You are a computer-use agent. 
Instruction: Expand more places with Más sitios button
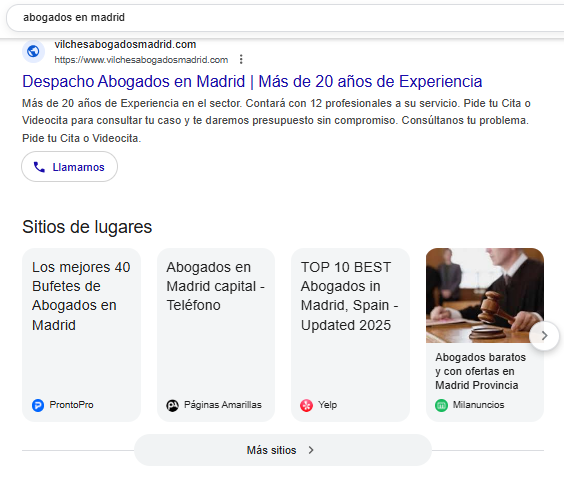pyautogui.click(x=283, y=450)
